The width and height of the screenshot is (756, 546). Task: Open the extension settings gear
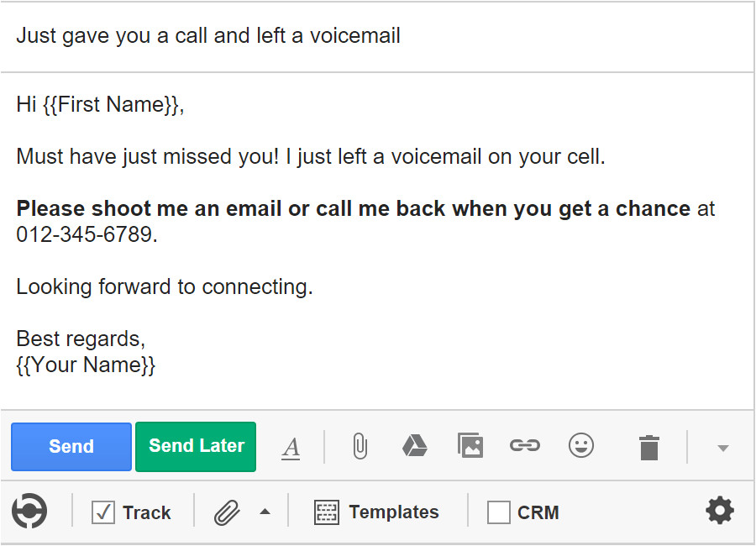tap(719, 511)
